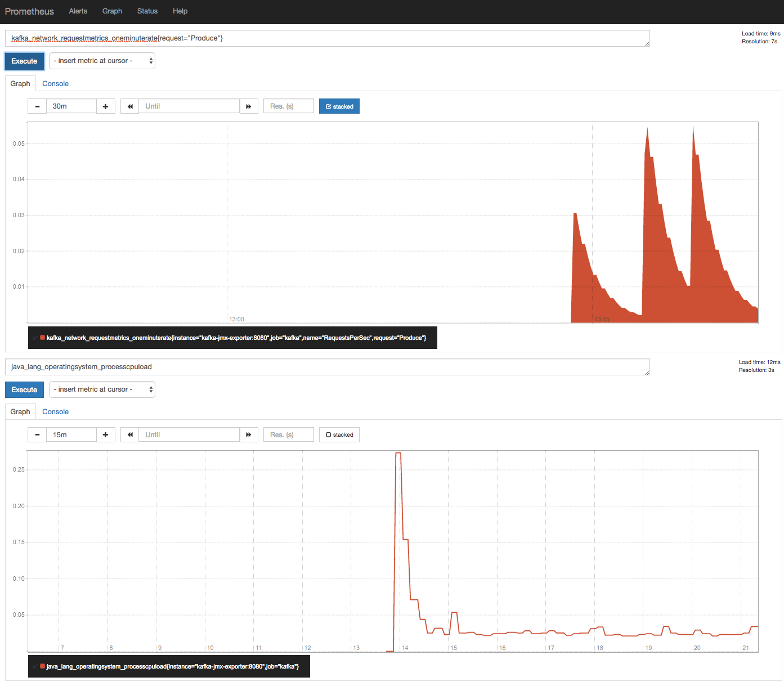Step the bottom graph later in time

[x=249, y=434]
